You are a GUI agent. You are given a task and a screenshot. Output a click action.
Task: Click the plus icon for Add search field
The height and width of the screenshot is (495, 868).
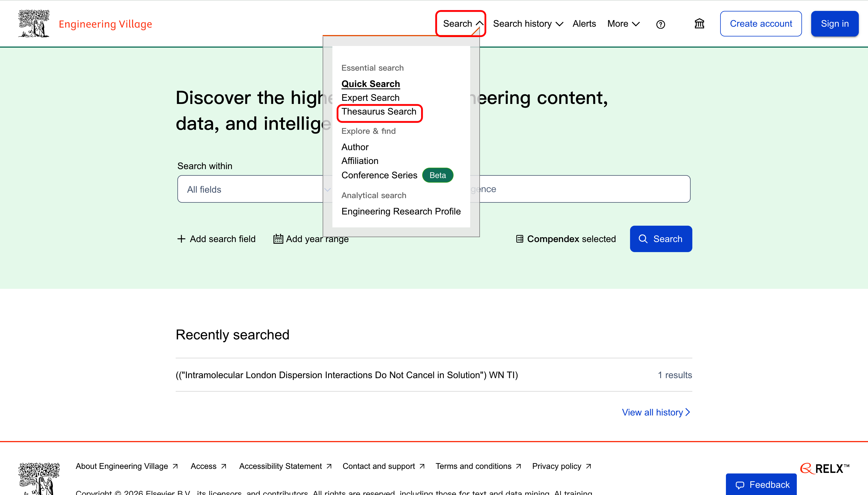181,239
